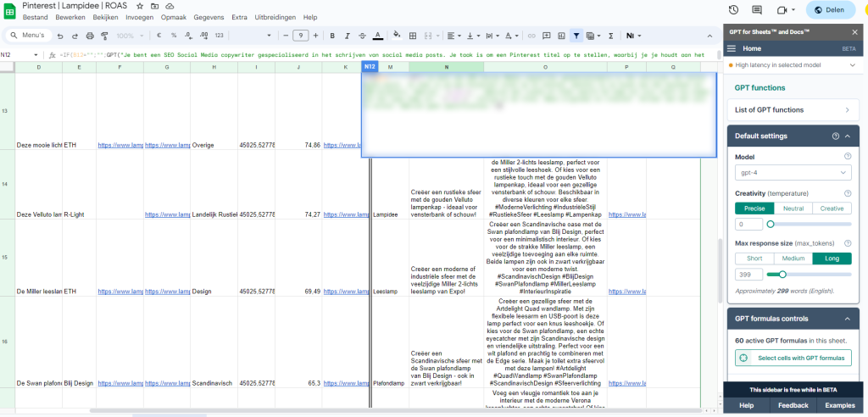Move document with folder icon
This screenshot has width=868, height=417.
click(154, 6)
